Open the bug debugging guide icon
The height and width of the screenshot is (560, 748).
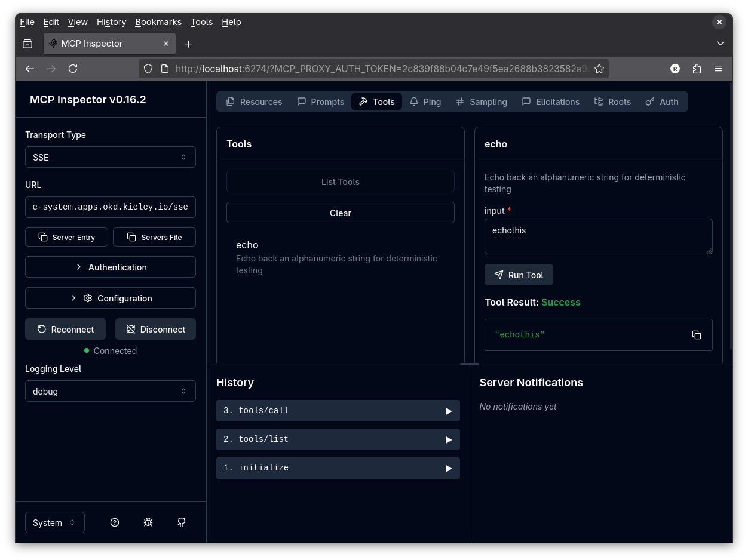click(148, 522)
